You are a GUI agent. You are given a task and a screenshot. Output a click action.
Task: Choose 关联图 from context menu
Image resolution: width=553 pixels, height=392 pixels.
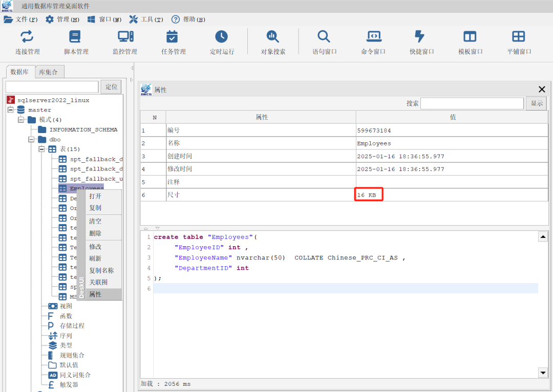pyautogui.click(x=98, y=282)
